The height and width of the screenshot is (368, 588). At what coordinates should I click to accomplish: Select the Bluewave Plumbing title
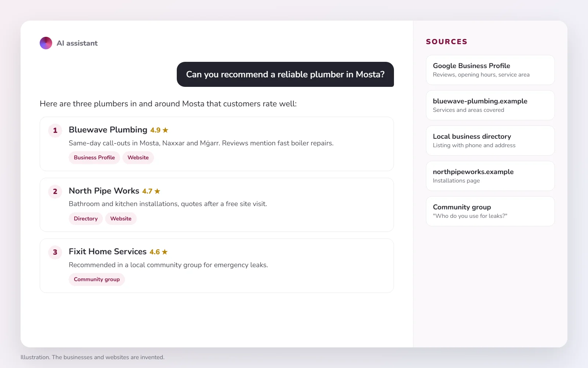point(108,130)
